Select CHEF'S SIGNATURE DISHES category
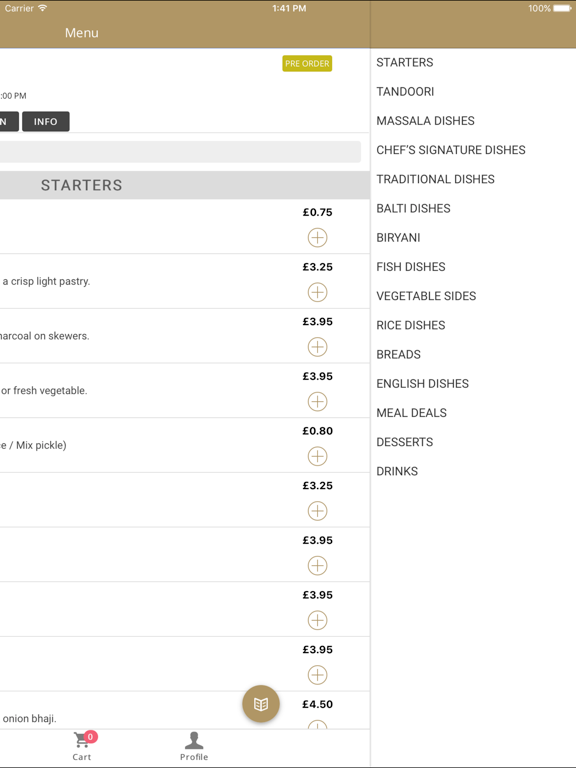Viewport: 576px width, 768px height. (x=451, y=150)
